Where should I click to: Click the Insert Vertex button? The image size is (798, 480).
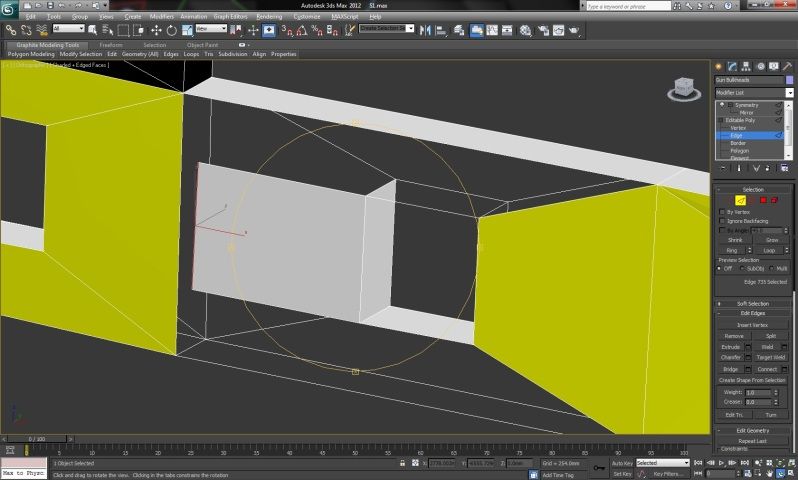coord(752,325)
